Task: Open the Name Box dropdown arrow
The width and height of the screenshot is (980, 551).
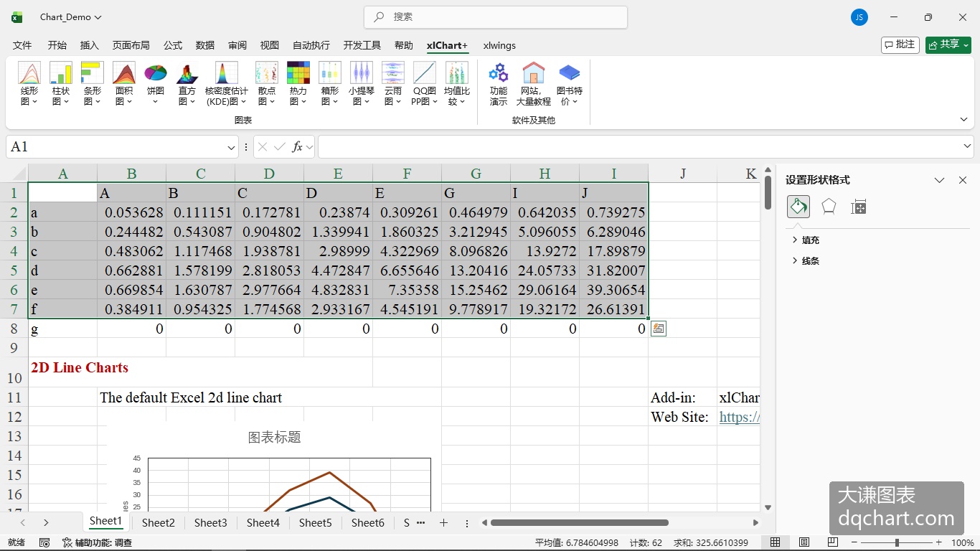Action: [231, 147]
